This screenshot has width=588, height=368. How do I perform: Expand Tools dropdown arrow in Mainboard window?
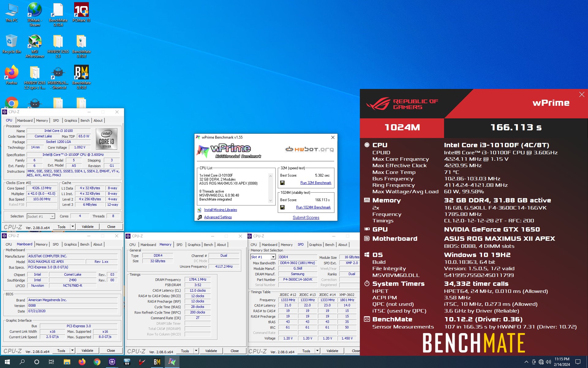point(72,351)
